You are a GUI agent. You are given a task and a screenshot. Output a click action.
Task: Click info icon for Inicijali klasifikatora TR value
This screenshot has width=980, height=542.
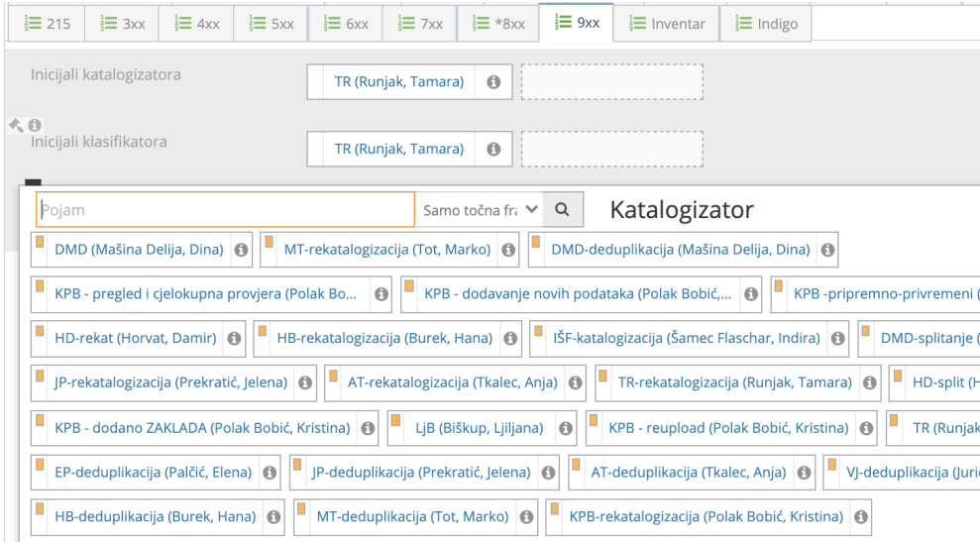click(493, 149)
